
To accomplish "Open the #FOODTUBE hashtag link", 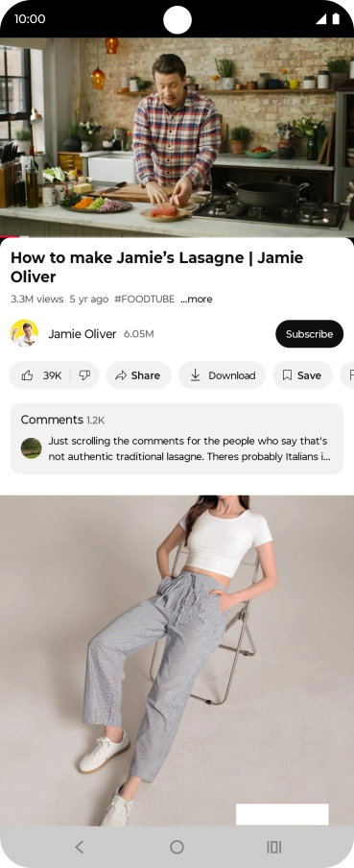I will click(x=144, y=299).
